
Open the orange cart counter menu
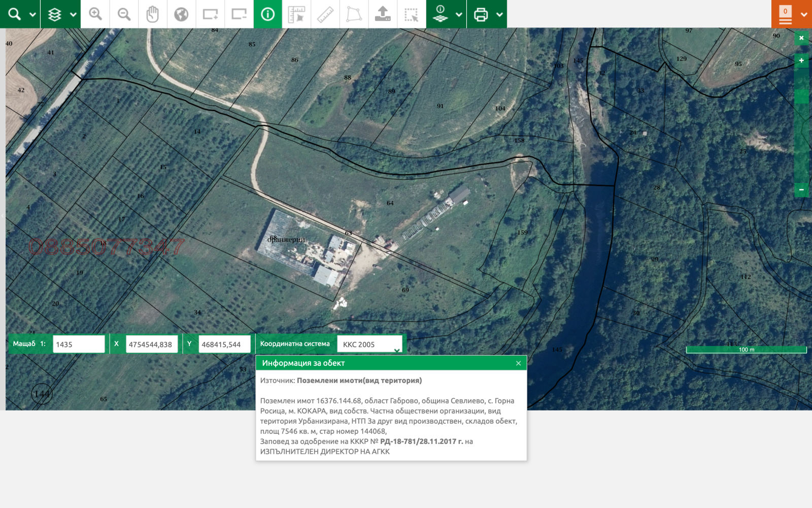pyautogui.click(x=786, y=14)
